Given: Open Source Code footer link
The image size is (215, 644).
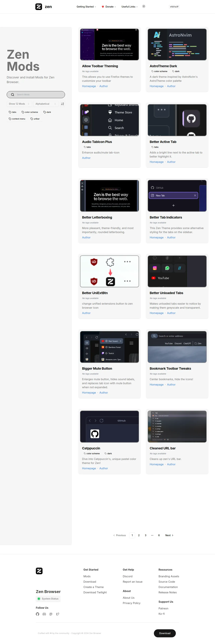Looking at the screenshot, I should 167,582.
